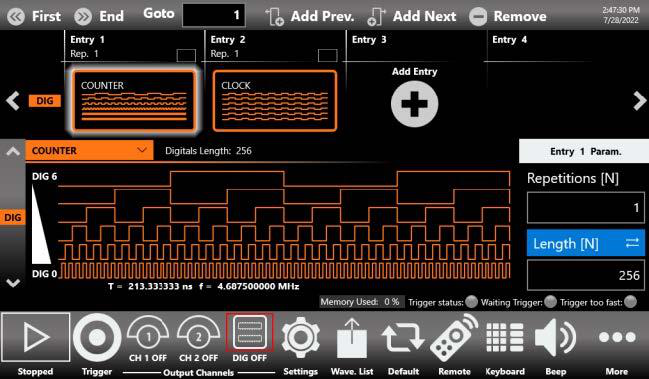The image size is (649, 379).
Task: Click the Waiting Trigger indicator light
Action: pos(550,302)
